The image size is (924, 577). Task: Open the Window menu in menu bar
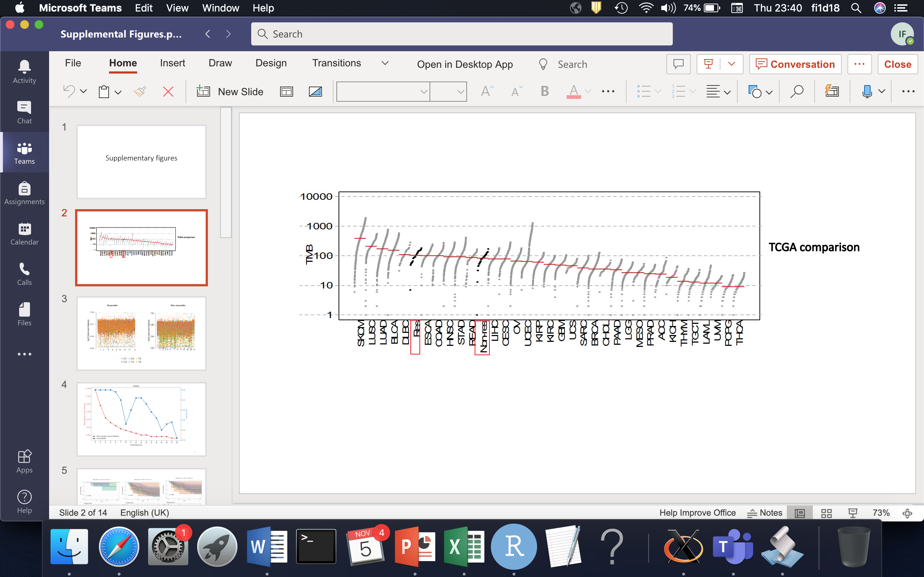[x=221, y=8]
